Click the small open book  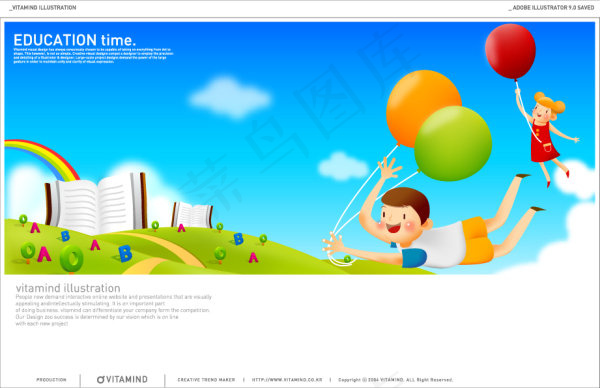tap(192, 215)
